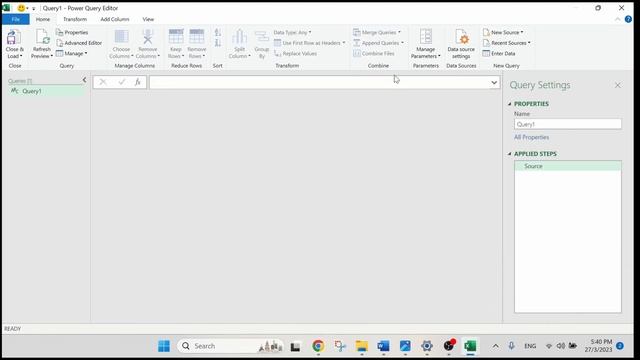Screen dimensions: 640x360
Task: Click the fx add step icon
Action: pos(138,82)
